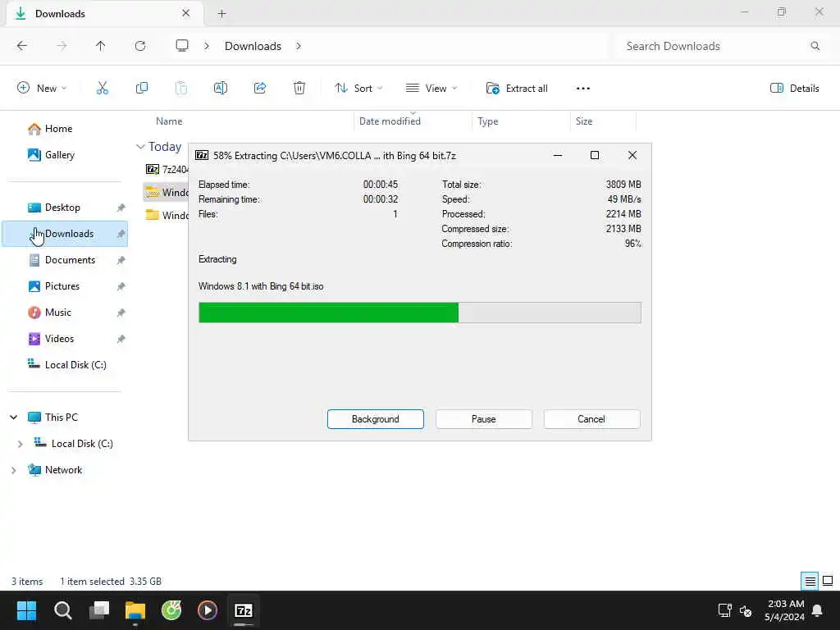This screenshot has height=630, width=840.
Task: Open Desktop in navigation pane
Action: pyautogui.click(x=64, y=208)
